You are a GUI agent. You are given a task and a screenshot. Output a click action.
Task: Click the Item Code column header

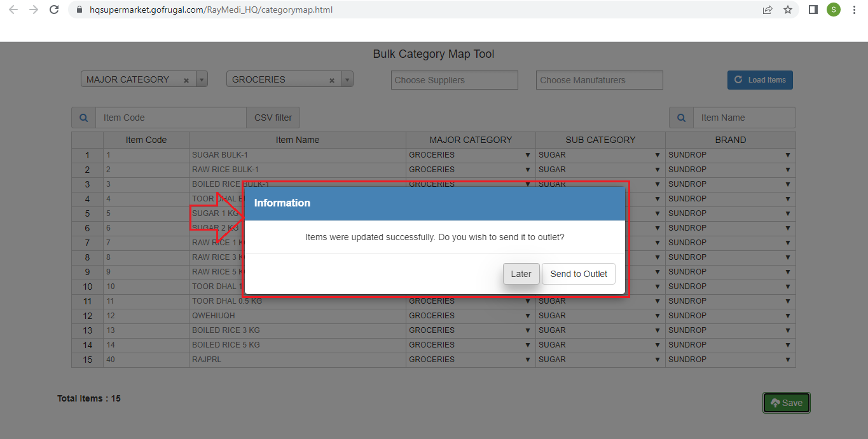click(x=146, y=140)
